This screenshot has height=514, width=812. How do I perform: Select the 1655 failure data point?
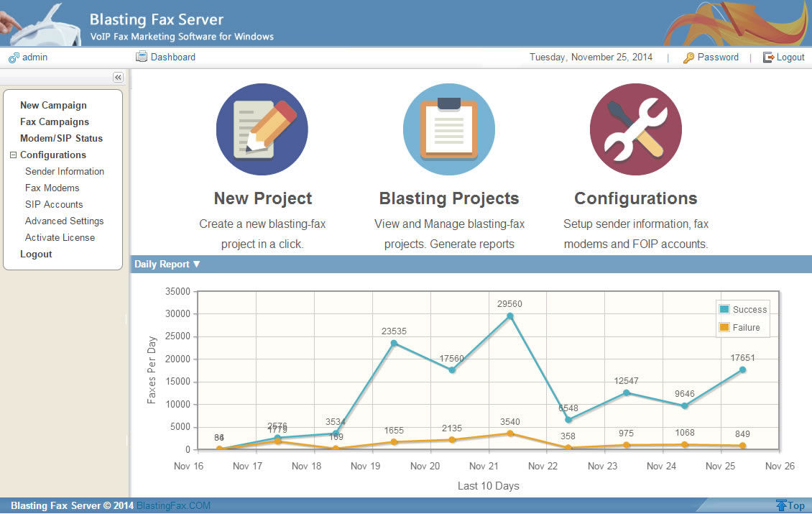pyautogui.click(x=394, y=442)
